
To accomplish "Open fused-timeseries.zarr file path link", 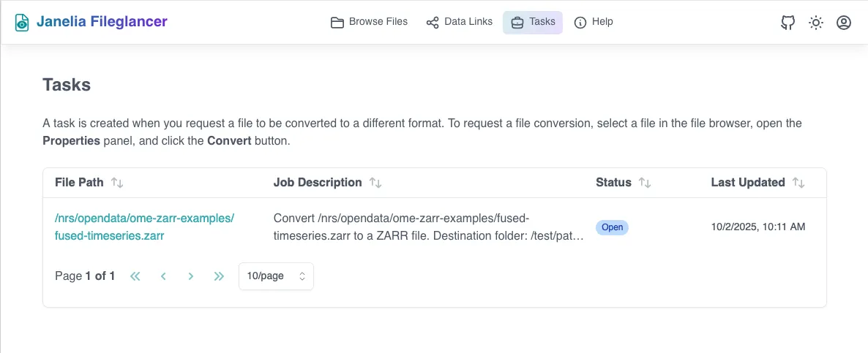I will click(144, 227).
